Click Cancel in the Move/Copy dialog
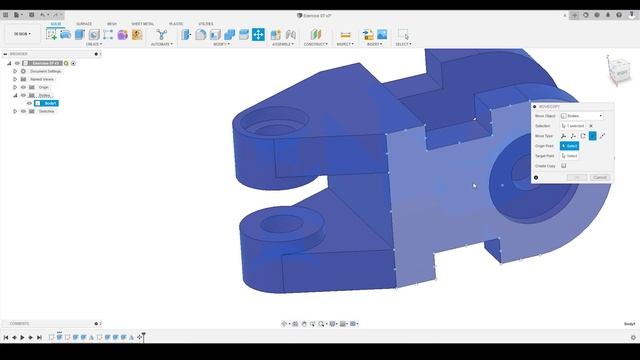This screenshot has height=360, width=640. coord(600,177)
